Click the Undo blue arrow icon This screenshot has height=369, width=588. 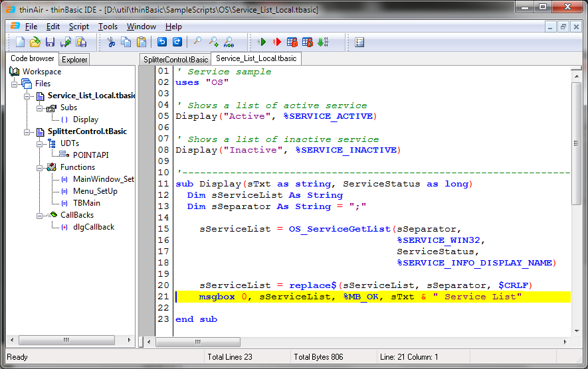point(161,42)
